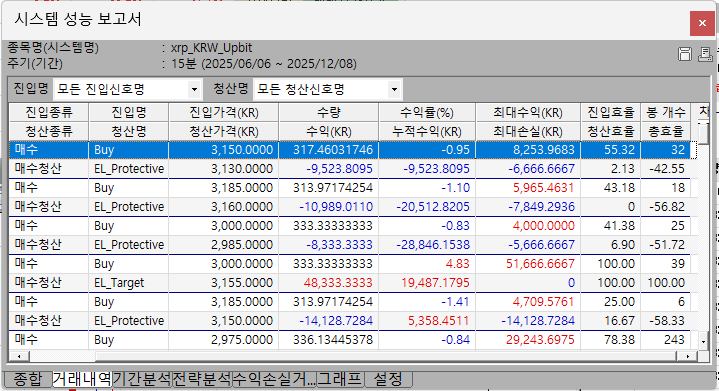719x391 pixels.
Task: Switch to the 거래내역 tab
Action: pyautogui.click(x=82, y=379)
